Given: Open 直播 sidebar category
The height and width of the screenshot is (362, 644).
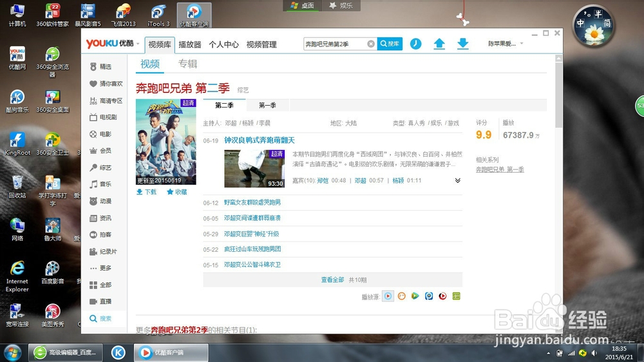Looking at the screenshot, I should pyautogui.click(x=101, y=301).
